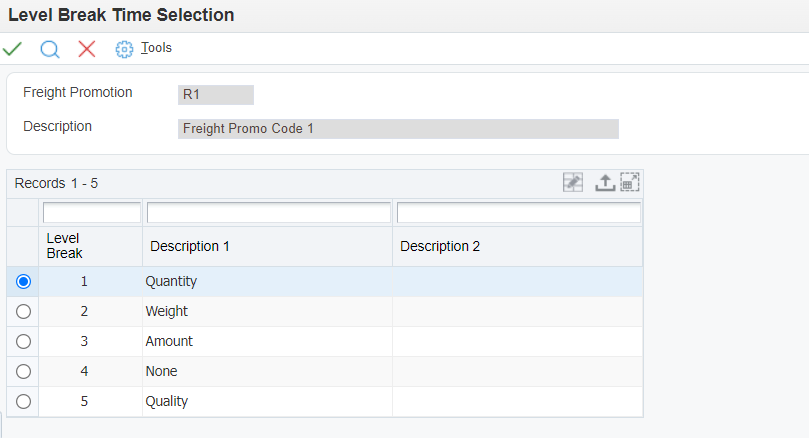Click the red X Close icon

coord(87,49)
